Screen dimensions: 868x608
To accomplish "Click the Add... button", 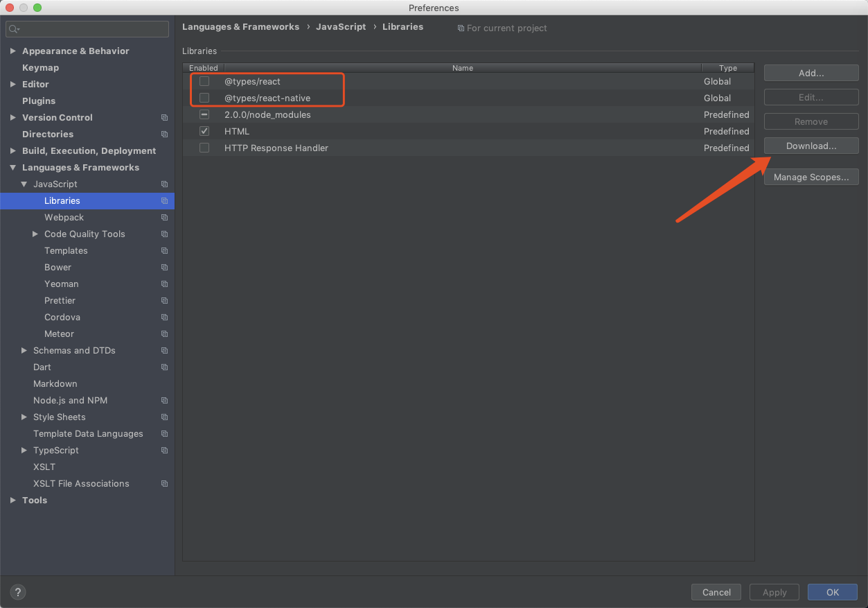I will point(811,73).
